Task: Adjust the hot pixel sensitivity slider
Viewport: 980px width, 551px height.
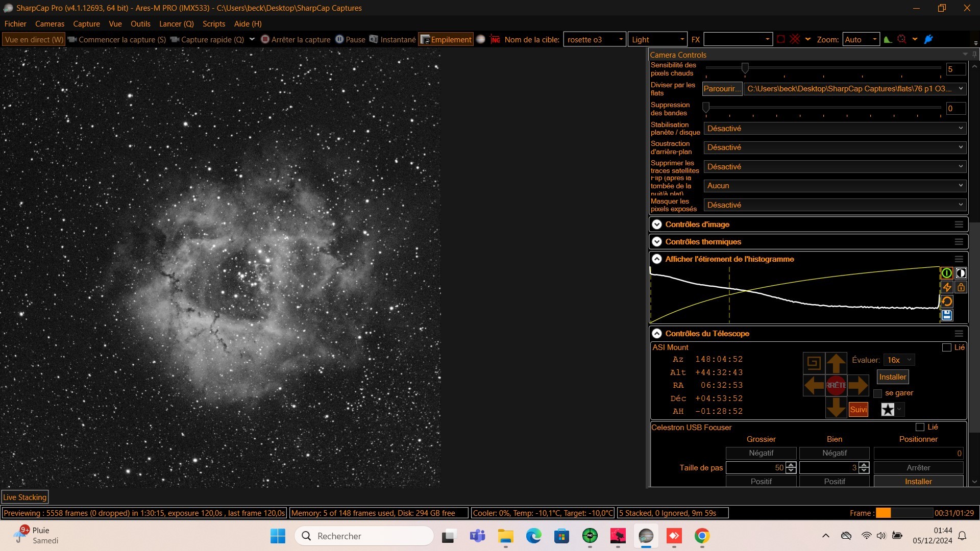Action: [745, 68]
